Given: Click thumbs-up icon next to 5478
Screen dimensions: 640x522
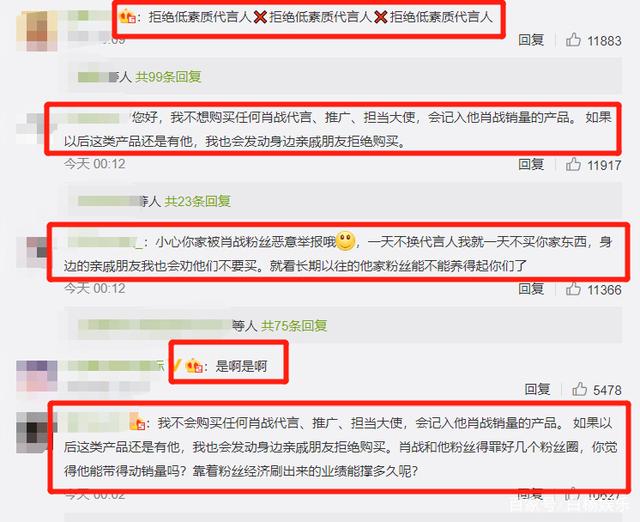Looking at the screenshot, I should coord(579,389).
